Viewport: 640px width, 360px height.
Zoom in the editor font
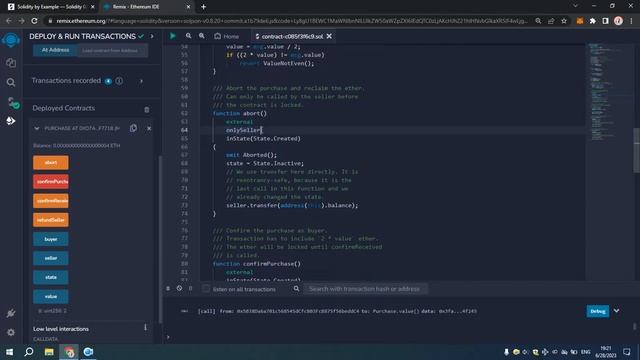[202, 36]
